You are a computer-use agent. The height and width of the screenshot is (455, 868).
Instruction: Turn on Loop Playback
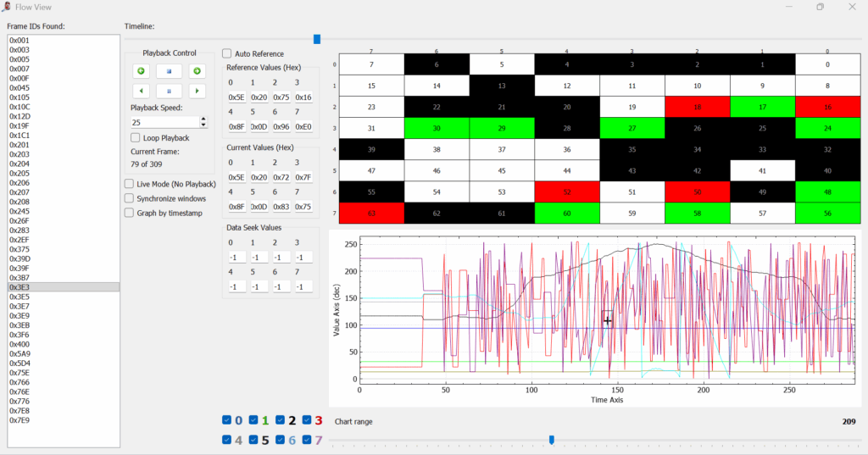(136, 137)
